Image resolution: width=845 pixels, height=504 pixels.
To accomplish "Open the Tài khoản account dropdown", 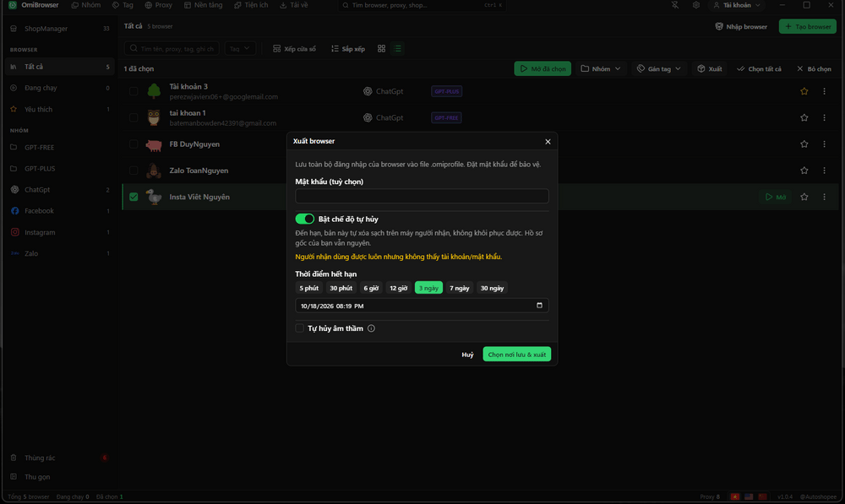I will coord(737,5).
